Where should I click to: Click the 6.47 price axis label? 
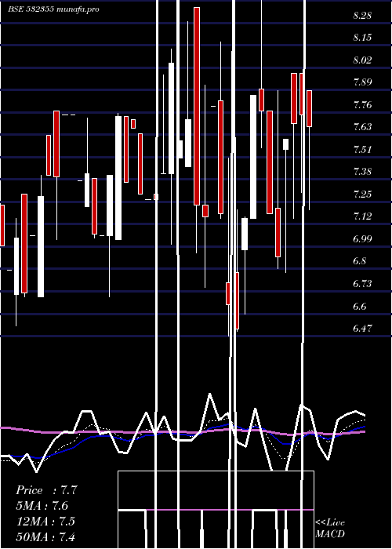362,329
